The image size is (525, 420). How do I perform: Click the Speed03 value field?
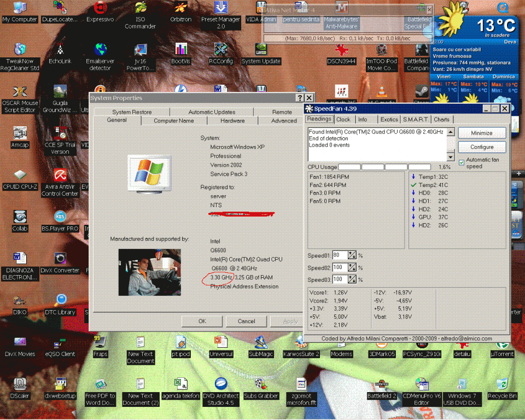click(x=340, y=279)
